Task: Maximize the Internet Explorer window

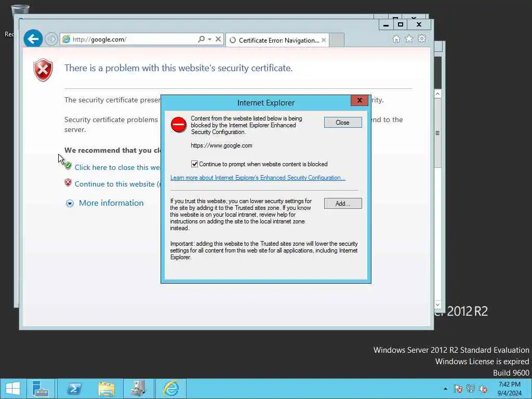Action: pos(401,25)
